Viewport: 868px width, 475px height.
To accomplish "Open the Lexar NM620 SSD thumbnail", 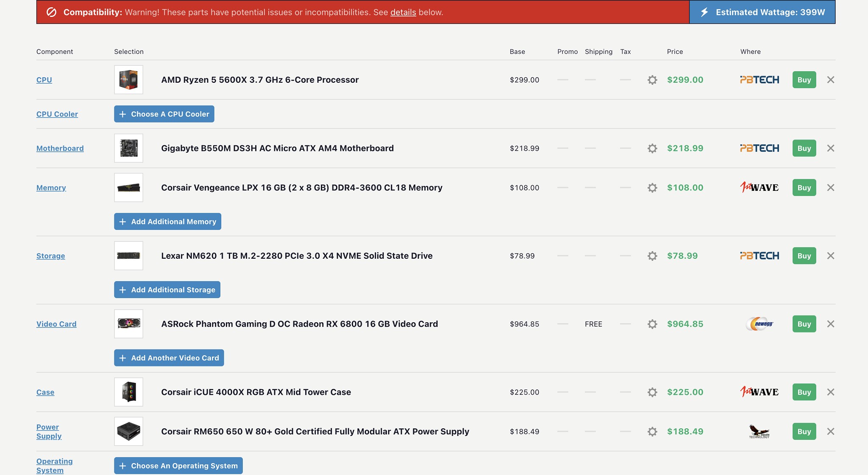I will point(128,256).
